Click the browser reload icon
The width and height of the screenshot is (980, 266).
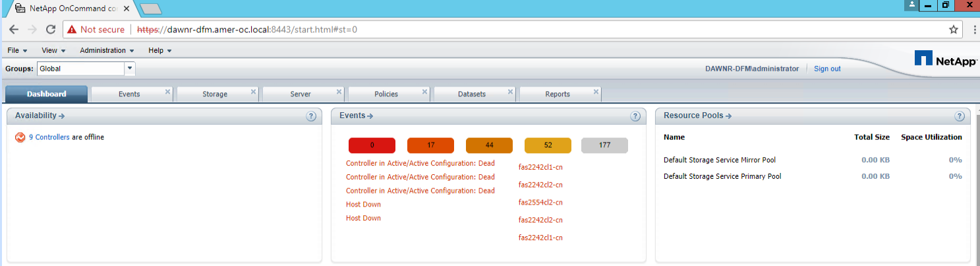coord(51,30)
